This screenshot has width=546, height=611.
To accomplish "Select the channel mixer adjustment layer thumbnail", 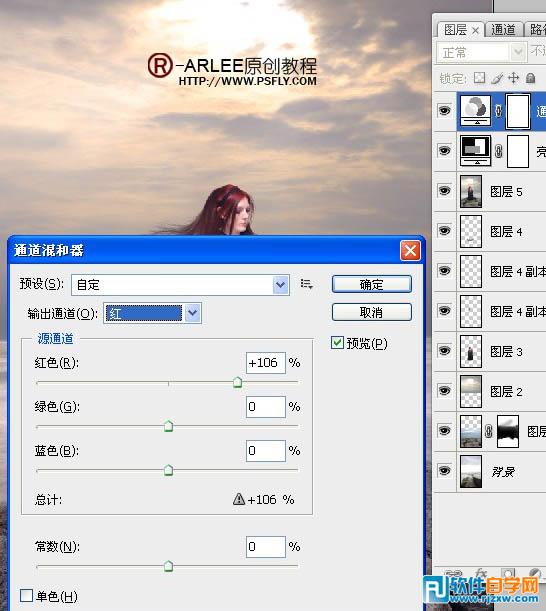I will [475, 111].
